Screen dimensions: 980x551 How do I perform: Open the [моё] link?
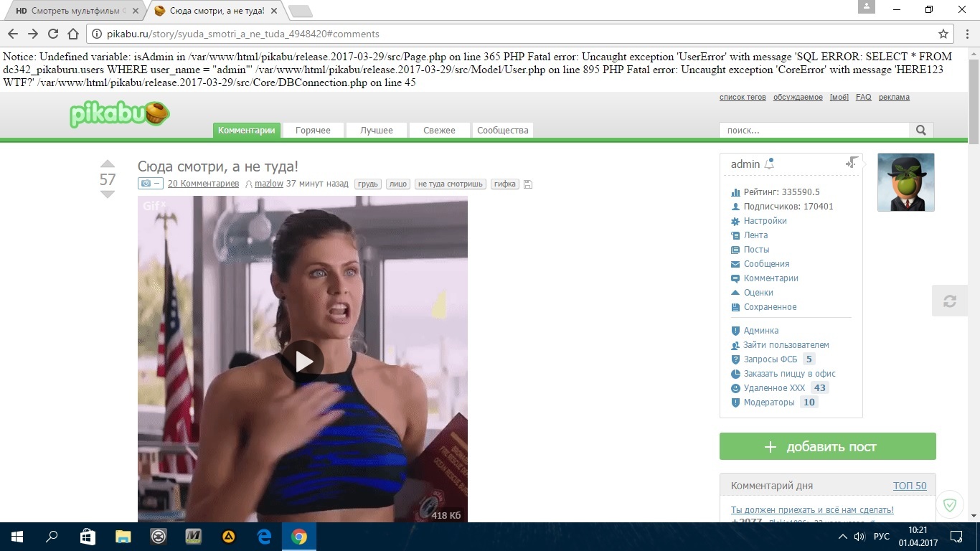tap(839, 97)
